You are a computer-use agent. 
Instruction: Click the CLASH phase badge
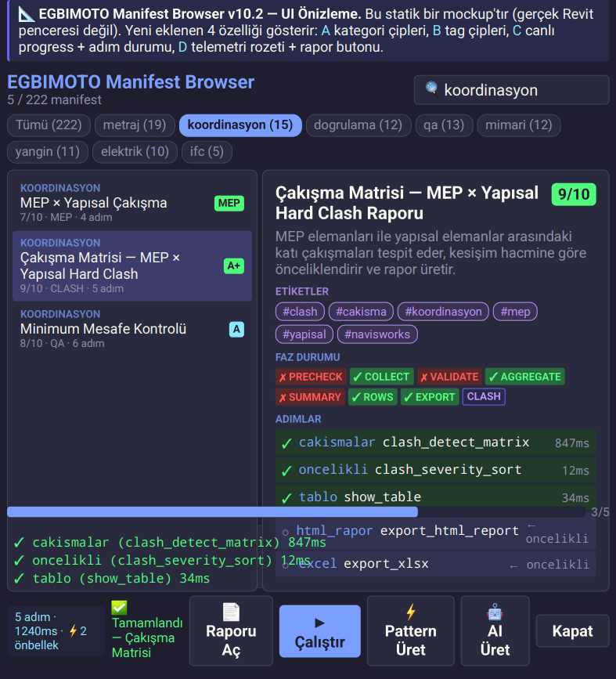tap(484, 396)
